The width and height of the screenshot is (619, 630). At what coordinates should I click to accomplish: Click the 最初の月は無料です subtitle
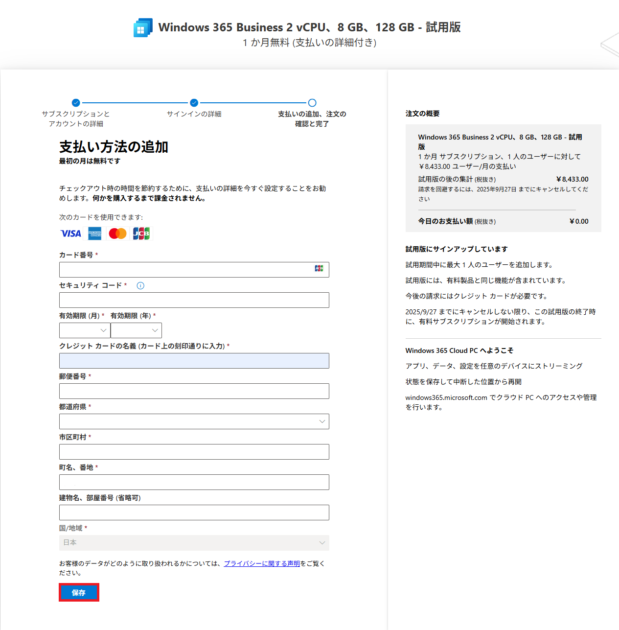click(x=90, y=161)
